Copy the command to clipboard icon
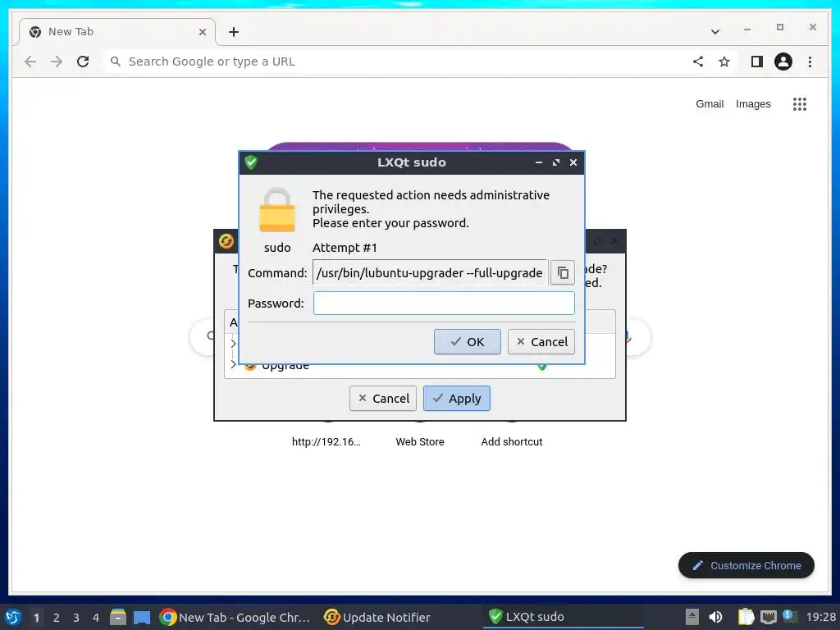Image resolution: width=840 pixels, height=630 pixels. [562, 272]
